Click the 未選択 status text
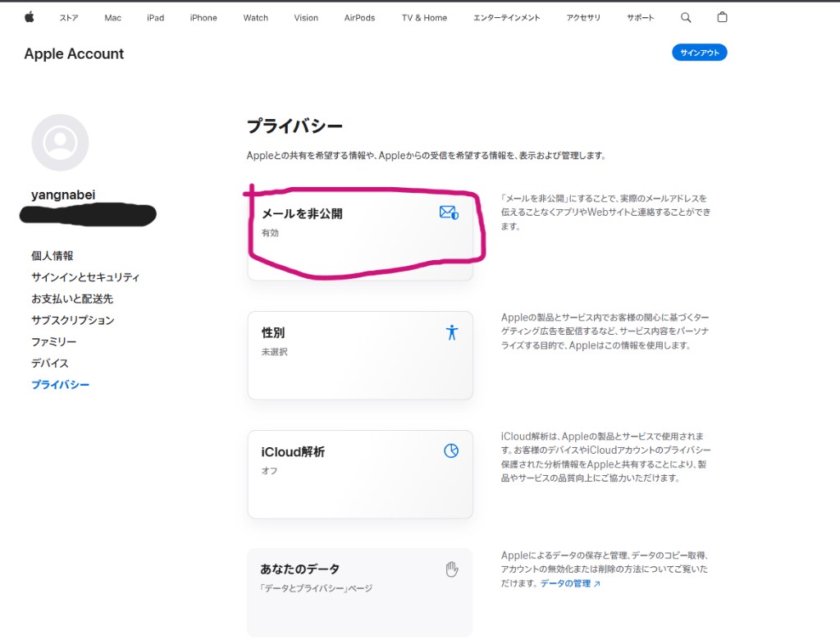Viewport: 840px width, 640px height. [274, 352]
